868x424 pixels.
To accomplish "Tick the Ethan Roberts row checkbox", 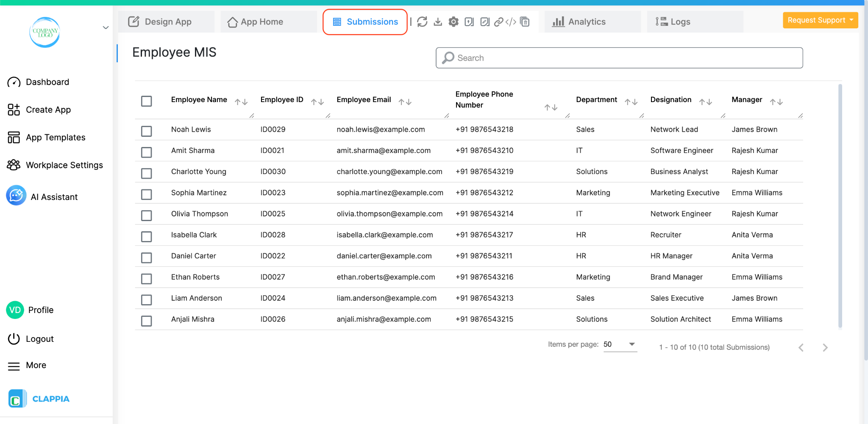I will coord(147,279).
